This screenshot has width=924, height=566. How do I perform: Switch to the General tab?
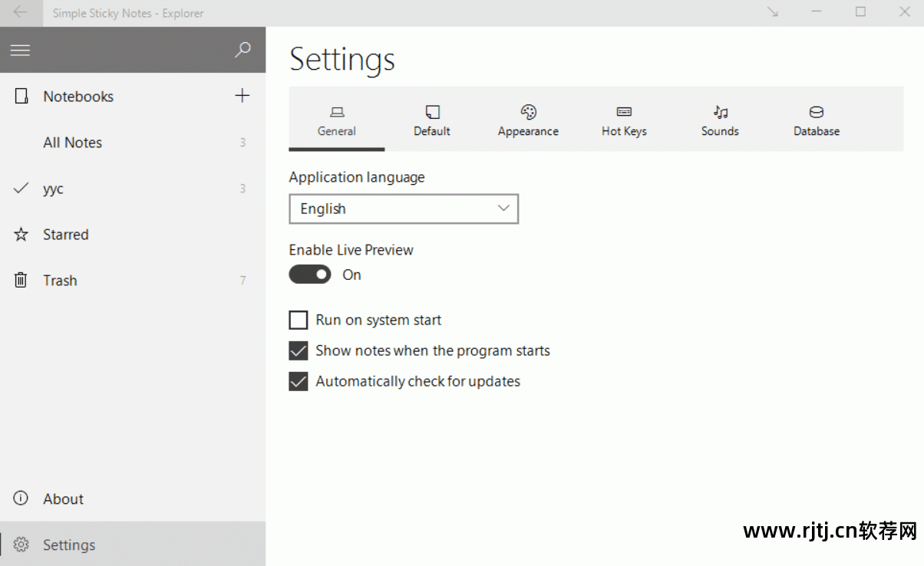337,120
